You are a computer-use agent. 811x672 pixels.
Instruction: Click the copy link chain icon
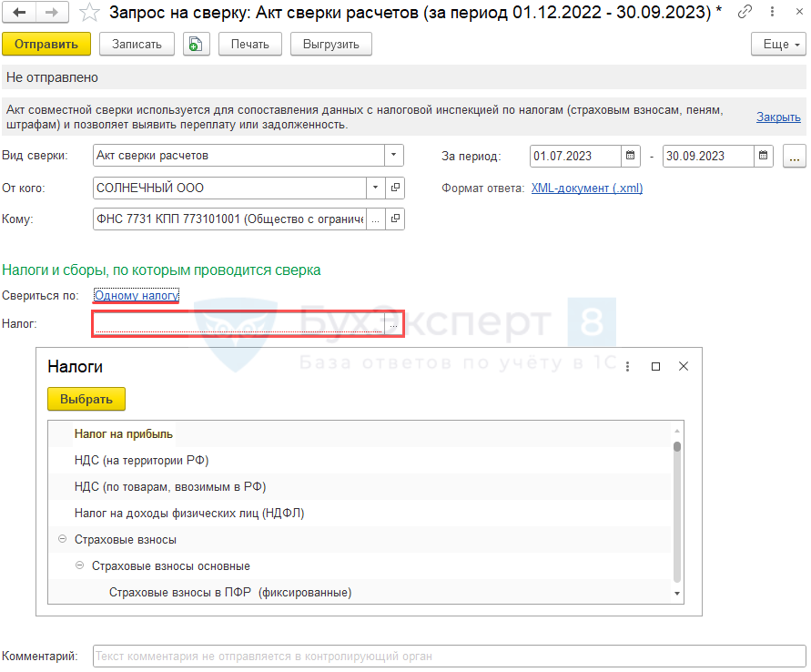pos(745,12)
